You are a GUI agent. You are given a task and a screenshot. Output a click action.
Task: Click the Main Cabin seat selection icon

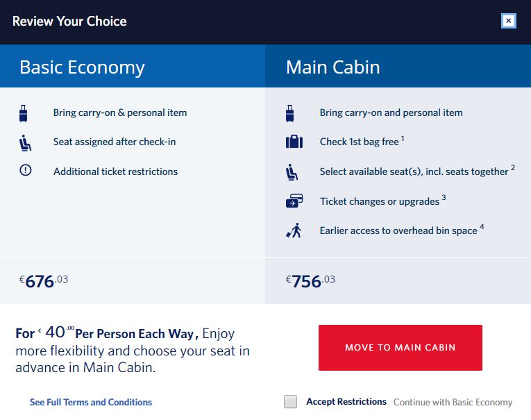click(292, 171)
